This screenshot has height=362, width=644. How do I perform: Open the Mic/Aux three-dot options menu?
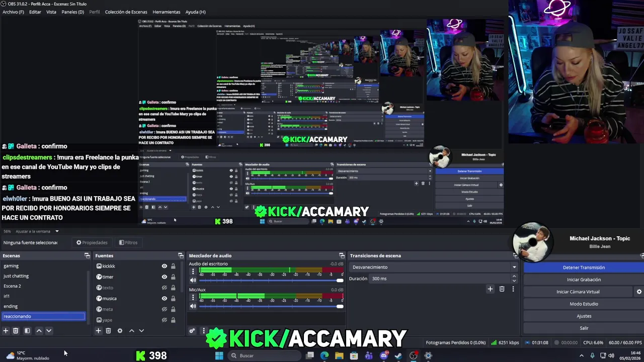tap(193, 297)
